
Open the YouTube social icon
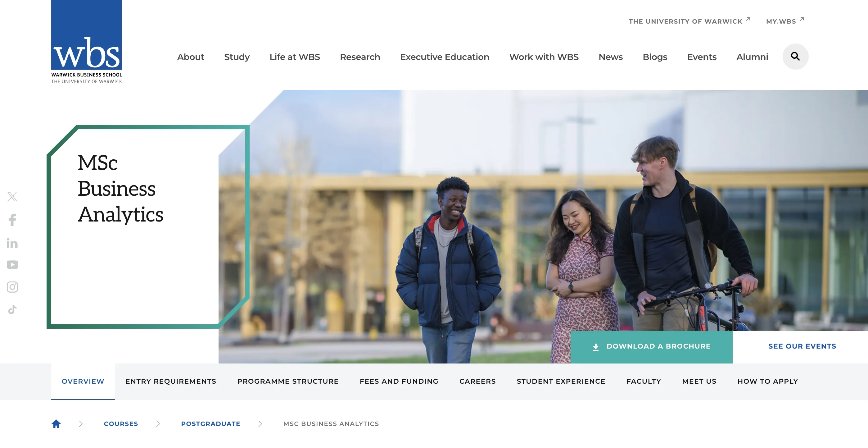tap(12, 265)
